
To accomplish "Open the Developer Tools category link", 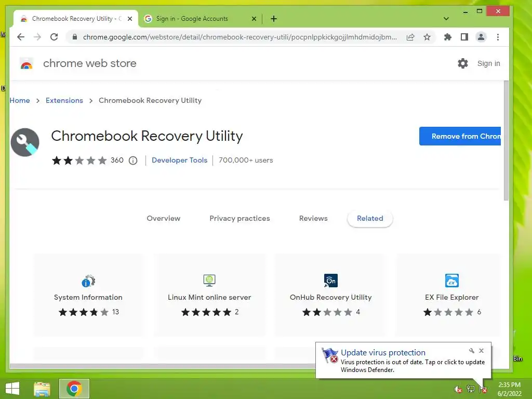I will point(179,160).
